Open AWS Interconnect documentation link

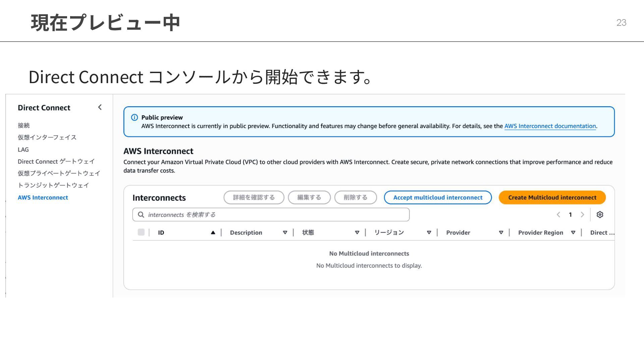pos(550,126)
